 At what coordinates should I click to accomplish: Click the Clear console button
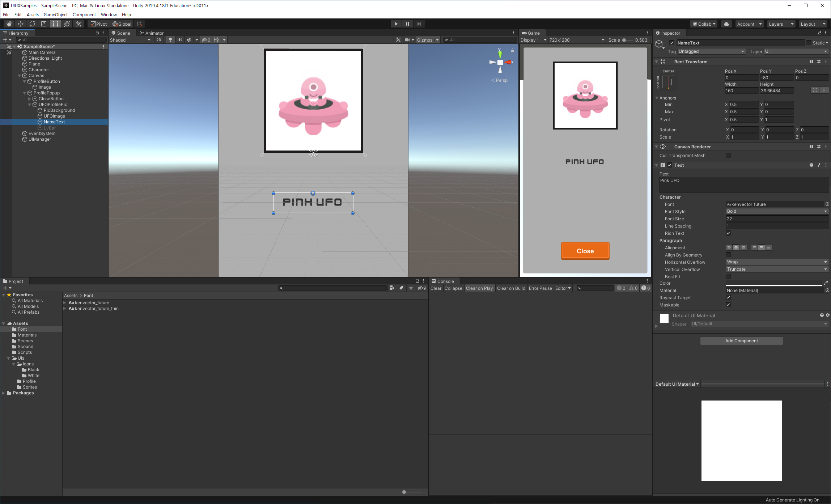coord(436,288)
